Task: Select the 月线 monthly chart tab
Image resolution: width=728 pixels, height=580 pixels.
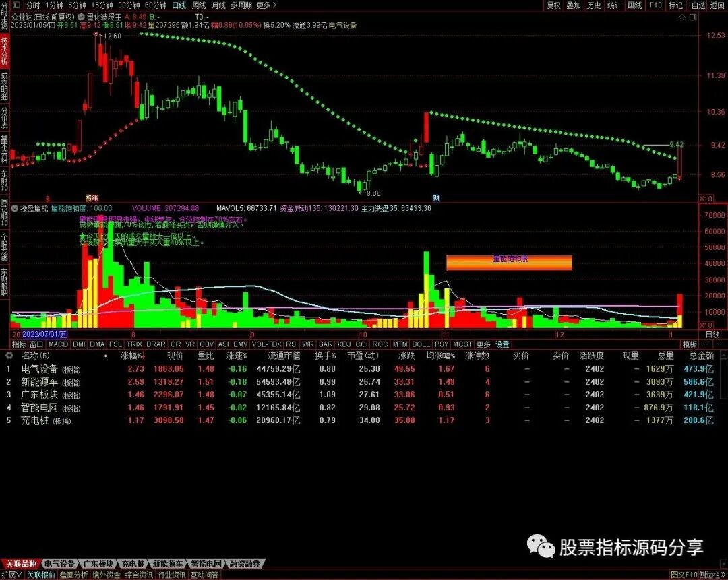Action: pos(218,5)
